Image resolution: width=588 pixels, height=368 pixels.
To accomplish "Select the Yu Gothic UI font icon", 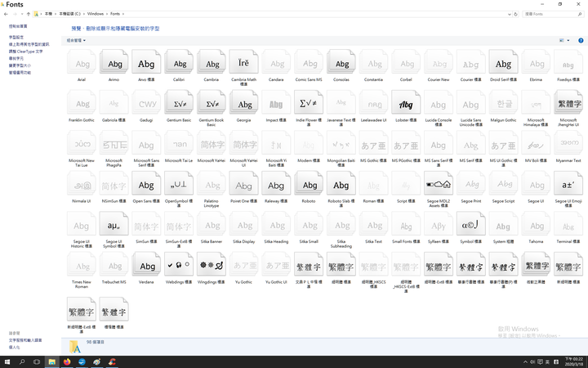I will 276,264.
